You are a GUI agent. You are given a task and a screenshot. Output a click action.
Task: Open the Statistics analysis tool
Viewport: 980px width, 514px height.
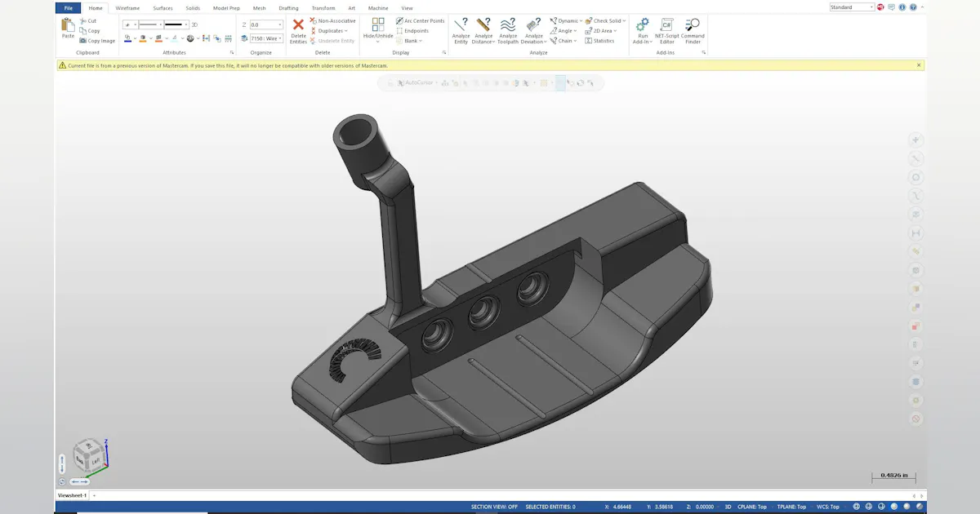(x=599, y=41)
